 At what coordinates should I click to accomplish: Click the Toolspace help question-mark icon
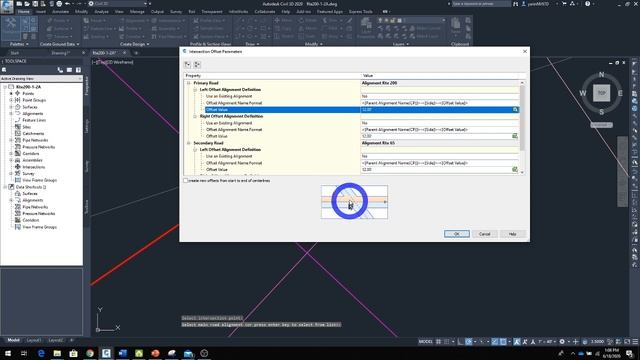tap(78, 70)
